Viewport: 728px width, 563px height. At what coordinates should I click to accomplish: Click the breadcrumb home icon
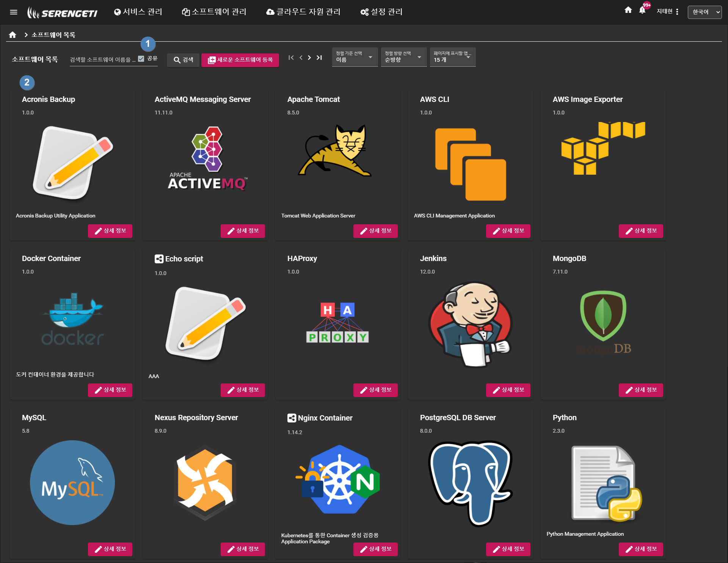coord(13,35)
